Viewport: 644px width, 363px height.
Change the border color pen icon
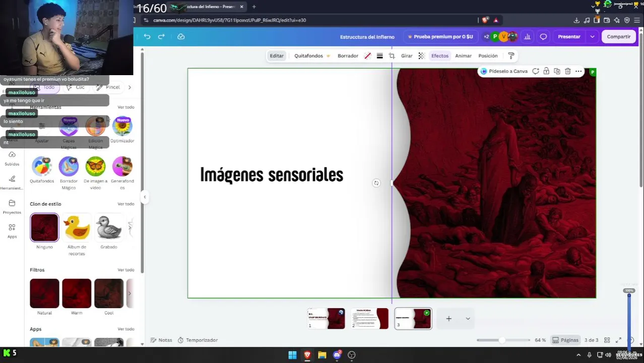pyautogui.click(x=367, y=56)
